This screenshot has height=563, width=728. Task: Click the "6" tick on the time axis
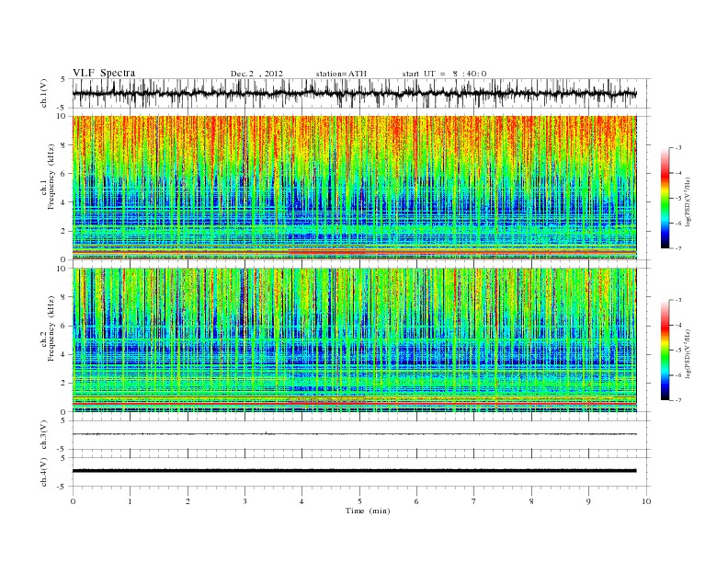click(416, 501)
